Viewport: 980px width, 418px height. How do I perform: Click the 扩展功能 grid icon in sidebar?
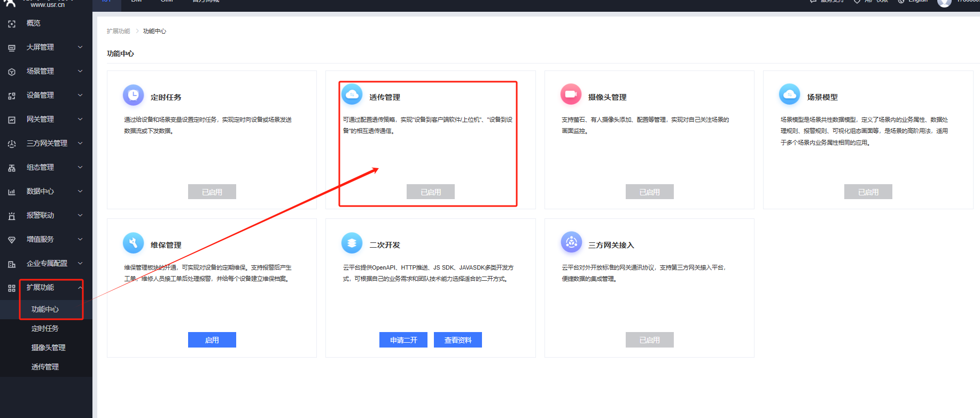(x=12, y=288)
